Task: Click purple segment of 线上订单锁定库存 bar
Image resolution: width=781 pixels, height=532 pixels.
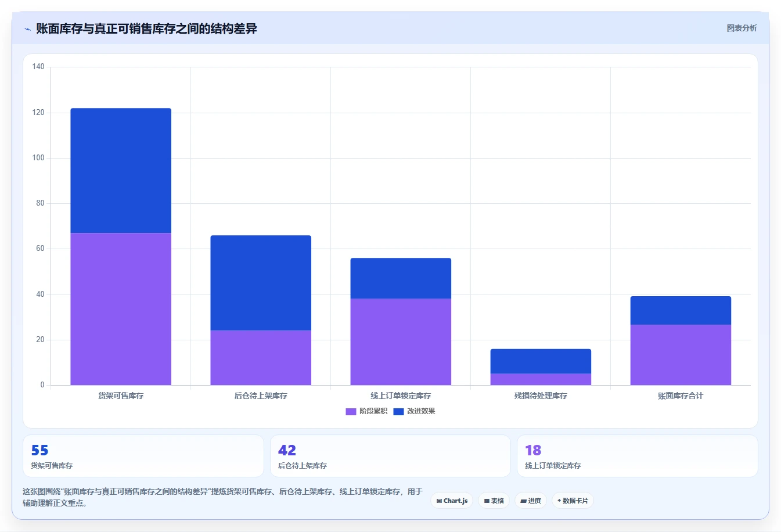Action: point(401,342)
